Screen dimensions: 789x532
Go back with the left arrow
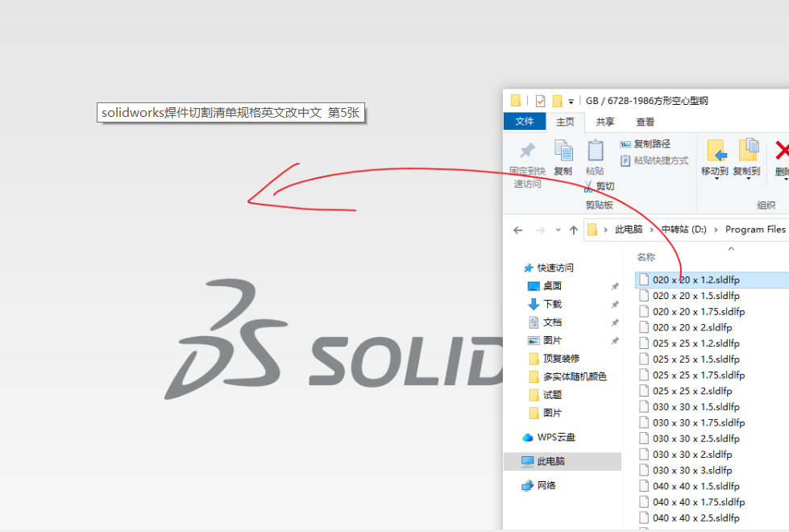point(517,230)
